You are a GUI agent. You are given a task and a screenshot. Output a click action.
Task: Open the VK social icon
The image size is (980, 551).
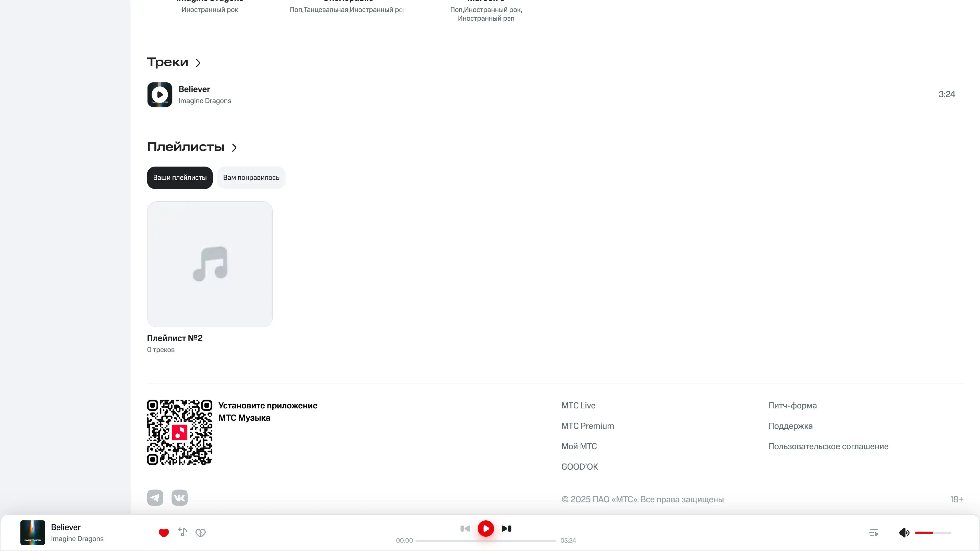pos(180,498)
